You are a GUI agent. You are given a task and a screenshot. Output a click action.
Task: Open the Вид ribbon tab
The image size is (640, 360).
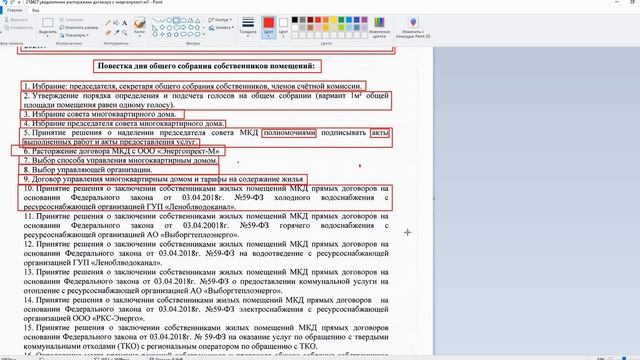pyautogui.click(x=36, y=10)
